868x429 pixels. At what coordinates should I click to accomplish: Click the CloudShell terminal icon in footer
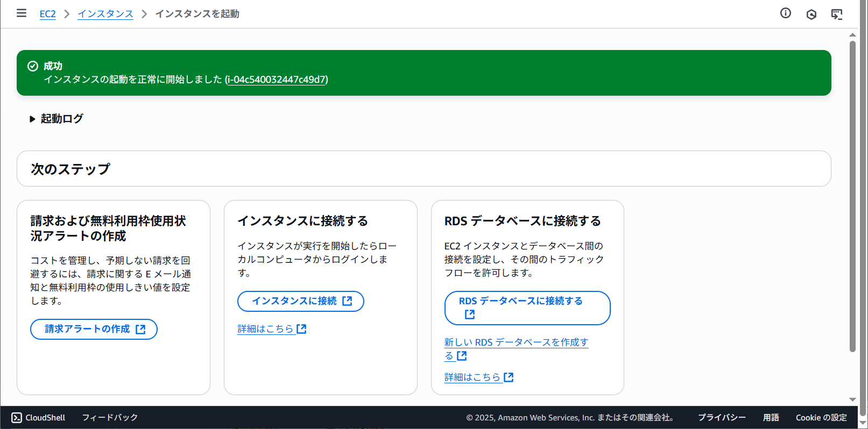(17, 418)
